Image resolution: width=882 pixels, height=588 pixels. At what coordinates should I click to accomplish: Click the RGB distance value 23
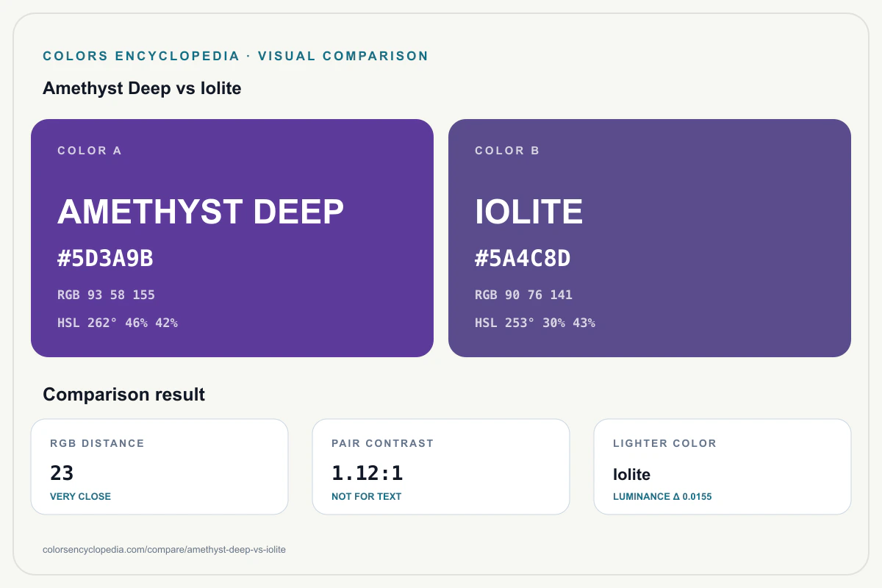(x=62, y=473)
